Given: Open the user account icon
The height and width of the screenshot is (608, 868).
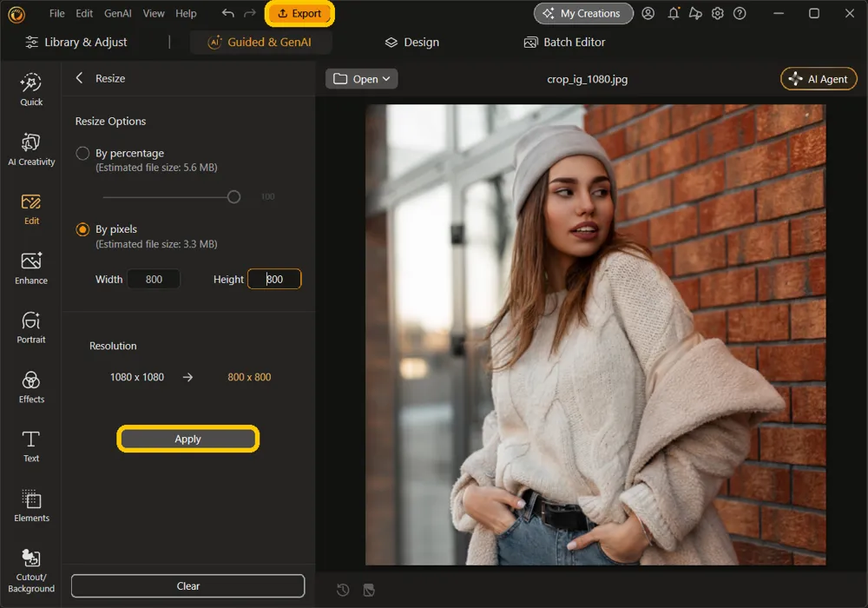Looking at the screenshot, I should pyautogui.click(x=648, y=13).
